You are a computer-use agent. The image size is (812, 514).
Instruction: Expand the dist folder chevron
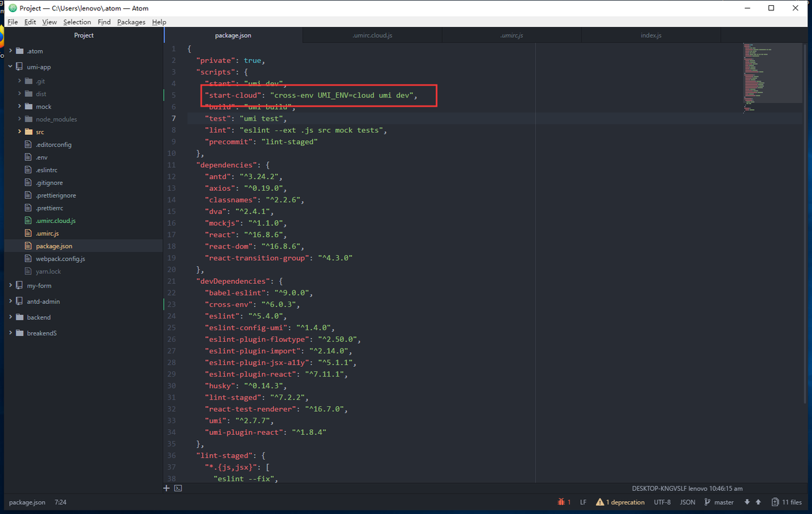pyautogui.click(x=19, y=94)
